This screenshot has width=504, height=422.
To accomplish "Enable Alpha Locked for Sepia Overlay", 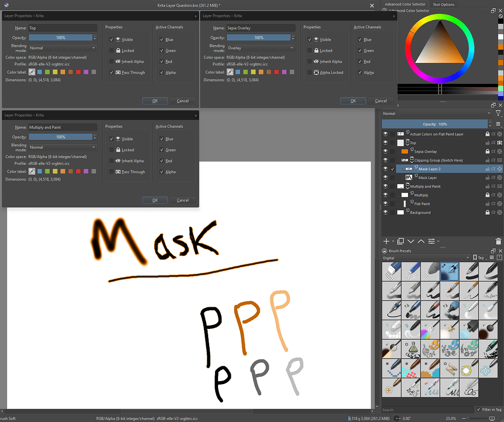I will point(310,73).
